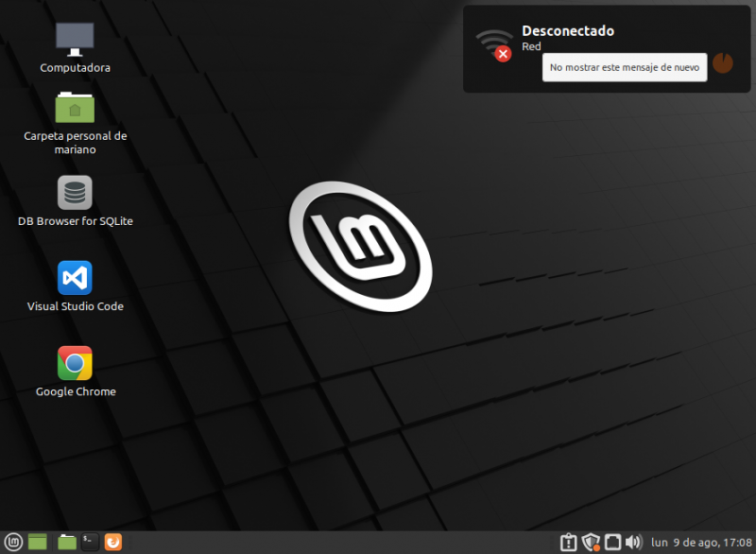Click "No mostrar este mensaje de nuevo" button
756x554 pixels.
click(625, 67)
